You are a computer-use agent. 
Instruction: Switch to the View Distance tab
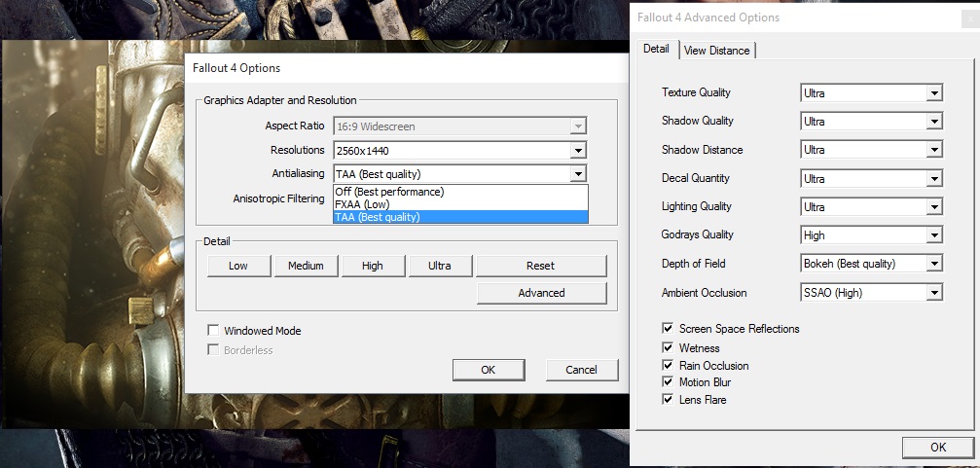[x=717, y=51]
